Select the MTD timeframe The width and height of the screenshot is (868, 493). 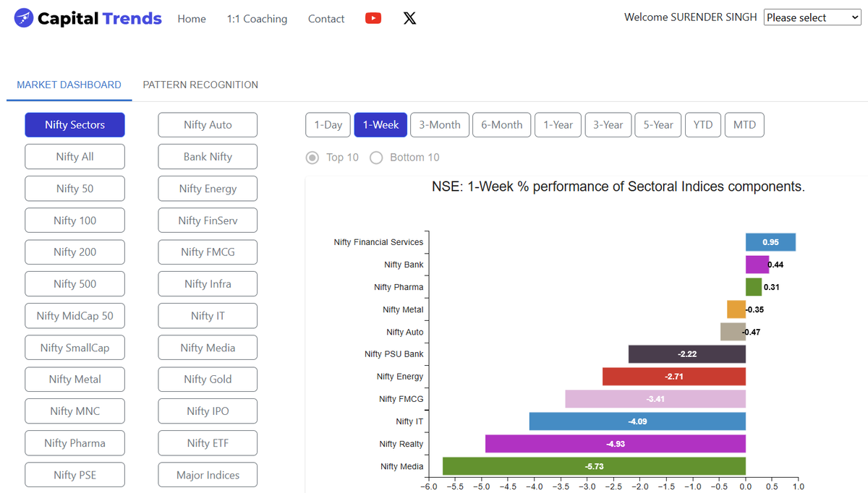[x=744, y=125]
